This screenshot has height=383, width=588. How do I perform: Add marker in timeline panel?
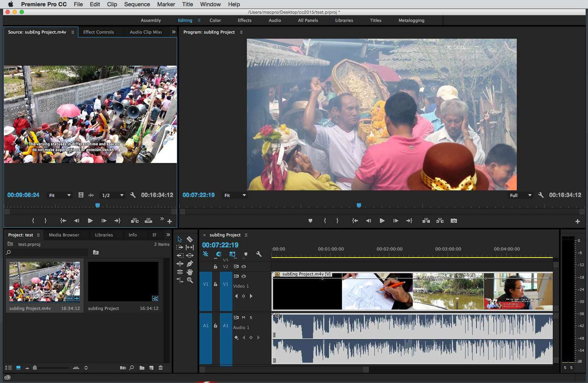point(246,254)
